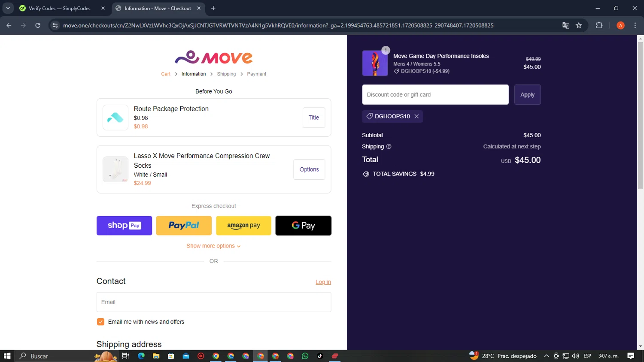644x362 pixels.
Task: Click the page address URL bar
Action: (278, 25)
